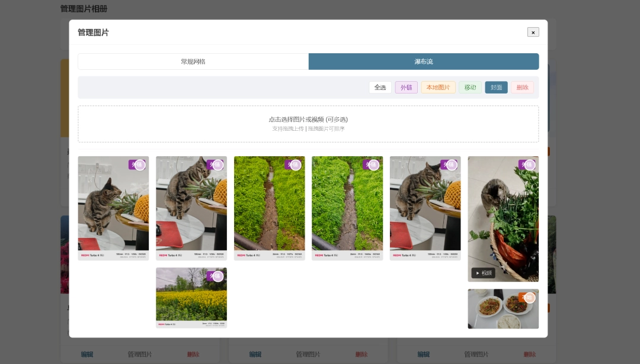Switch to the 常规网格 tab
Viewport: 640px width, 364px height.
coord(193,62)
